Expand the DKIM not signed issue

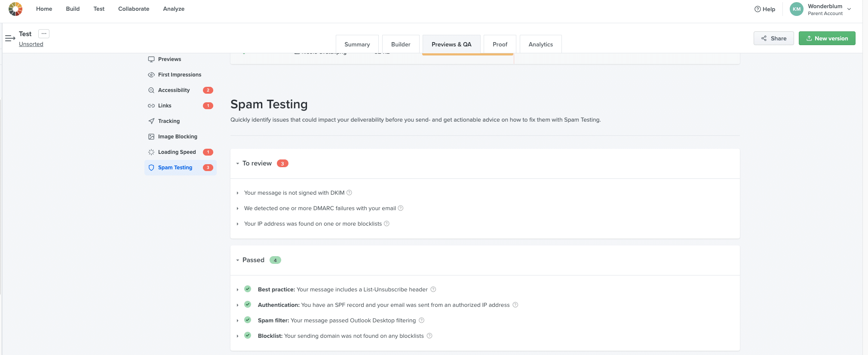pos(238,193)
